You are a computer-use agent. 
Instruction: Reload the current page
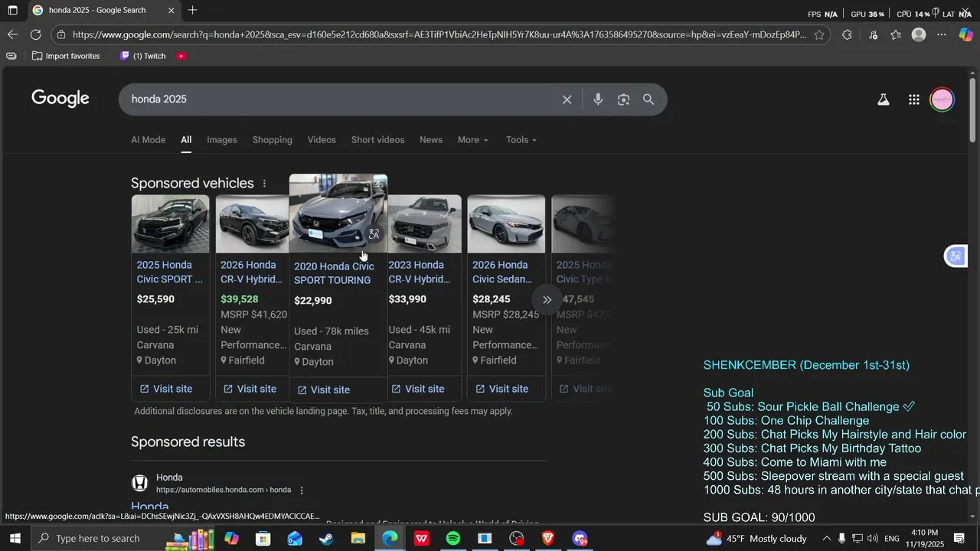pyautogui.click(x=35, y=34)
